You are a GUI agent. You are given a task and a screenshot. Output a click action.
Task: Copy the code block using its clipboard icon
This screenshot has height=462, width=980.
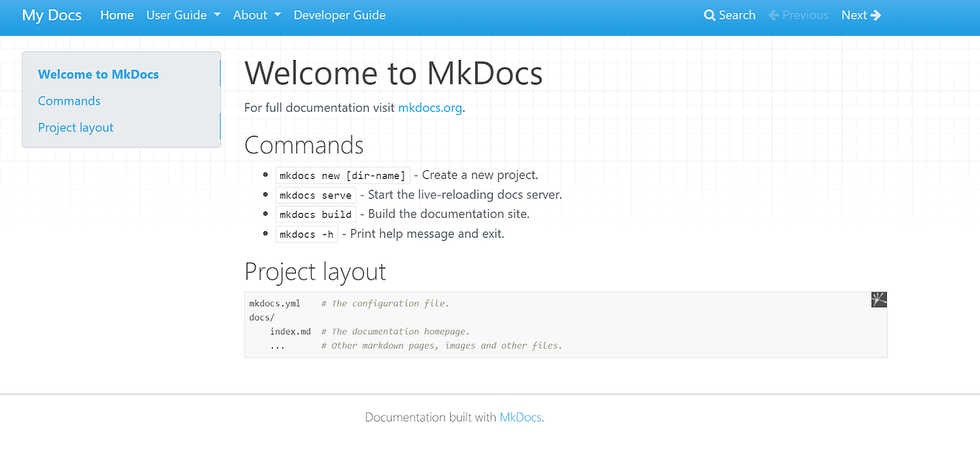[878, 299]
